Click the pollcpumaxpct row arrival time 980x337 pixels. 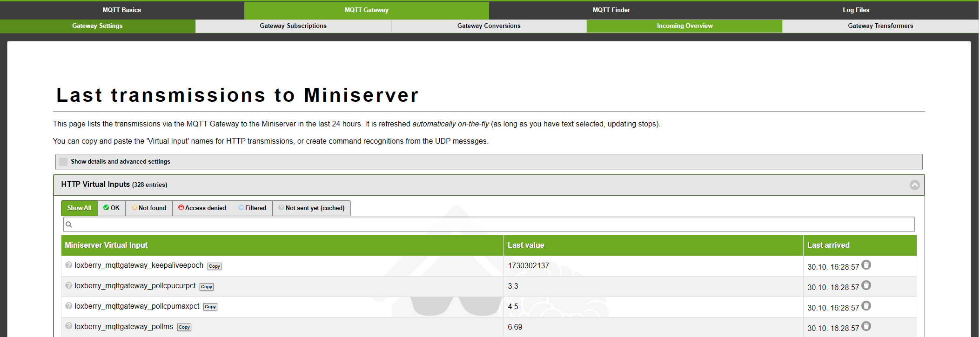coord(833,308)
